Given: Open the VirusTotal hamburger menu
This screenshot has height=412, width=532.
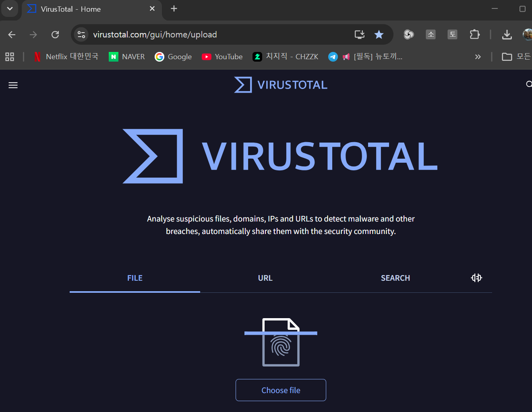Looking at the screenshot, I should point(13,85).
